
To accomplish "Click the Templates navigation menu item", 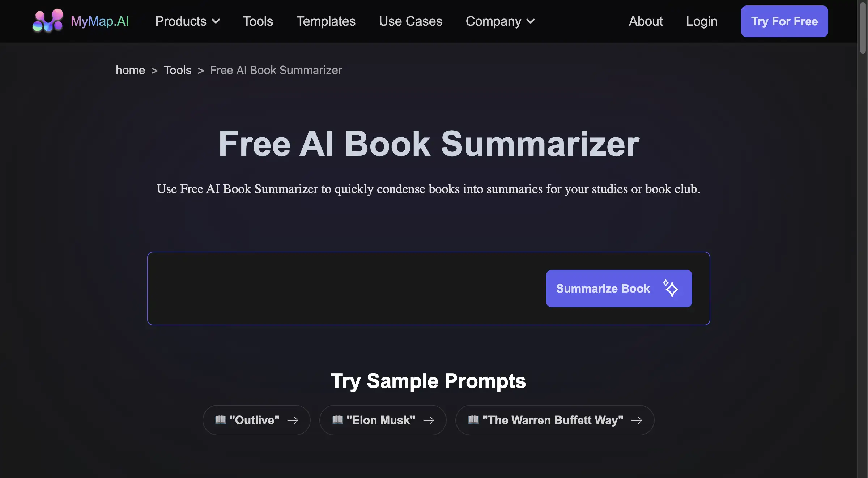I will point(325,21).
